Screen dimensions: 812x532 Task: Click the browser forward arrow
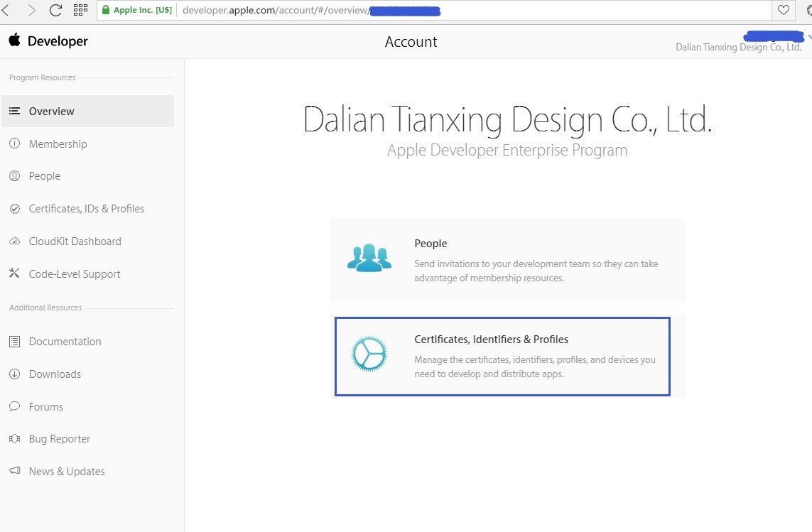point(32,10)
